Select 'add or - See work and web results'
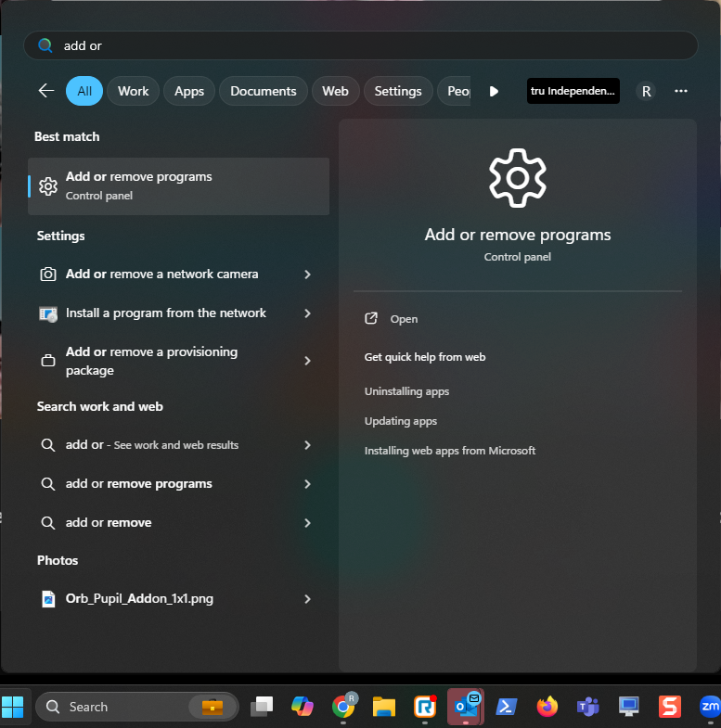The width and height of the screenshot is (721, 728). [x=179, y=445]
